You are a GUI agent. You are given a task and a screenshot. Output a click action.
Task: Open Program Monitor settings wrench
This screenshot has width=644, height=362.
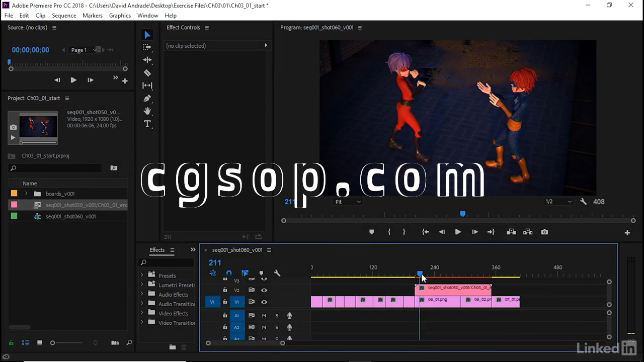point(583,202)
